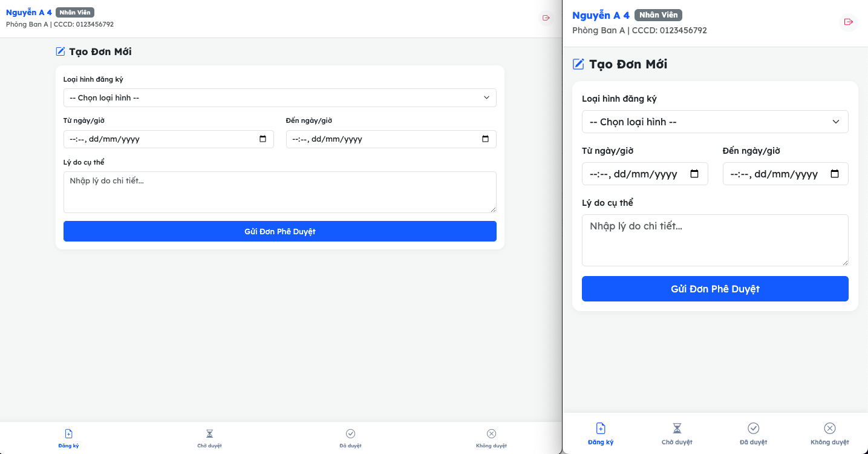The width and height of the screenshot is (868, 454).
Task: Click logout icon in left wide view
Action: pyautogui.click(x=546, y=18)
